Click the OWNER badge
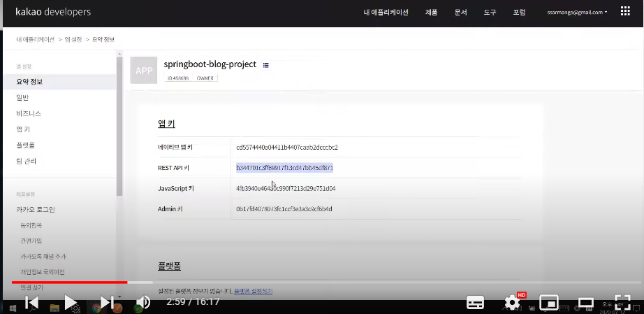The image size is (644, 314). [205, 78]
